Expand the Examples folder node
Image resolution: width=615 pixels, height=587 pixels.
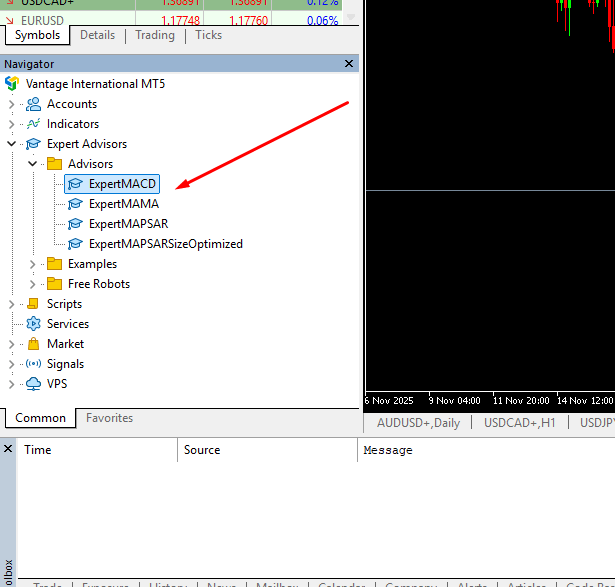coord(33,264)
